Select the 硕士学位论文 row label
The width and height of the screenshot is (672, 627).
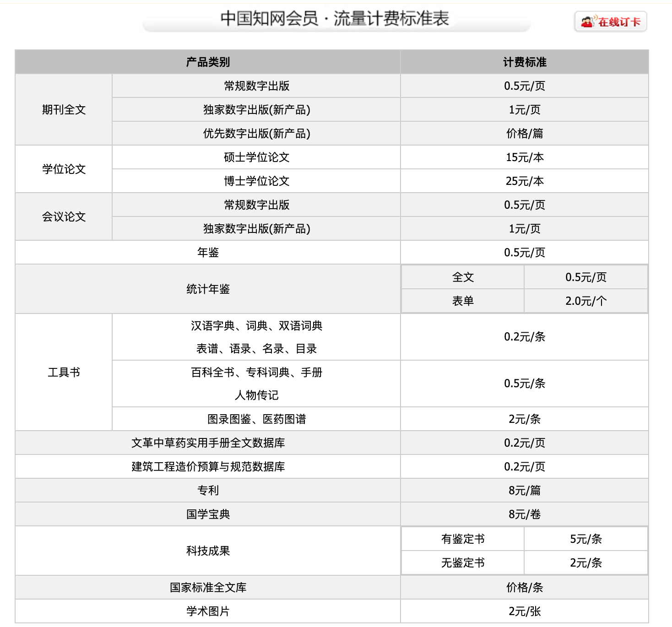256,157
